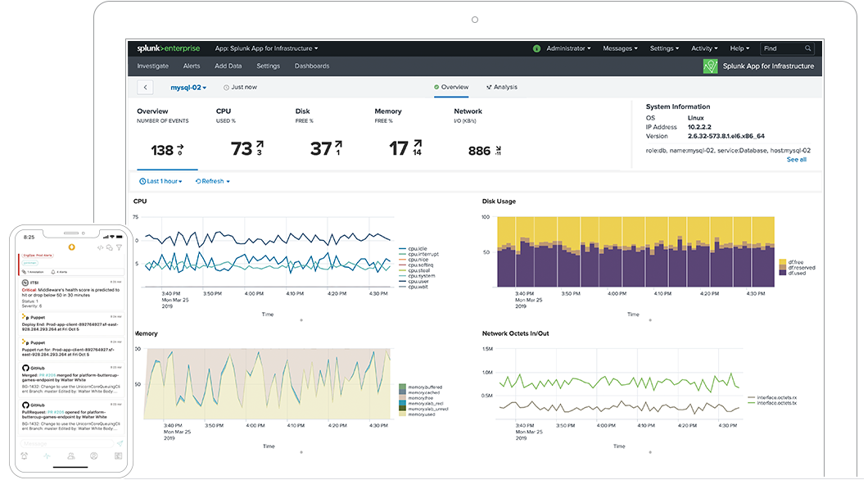The image size is (868, 480).
Task: Click the Splunk enterprise logo
Action: point(169,48)
